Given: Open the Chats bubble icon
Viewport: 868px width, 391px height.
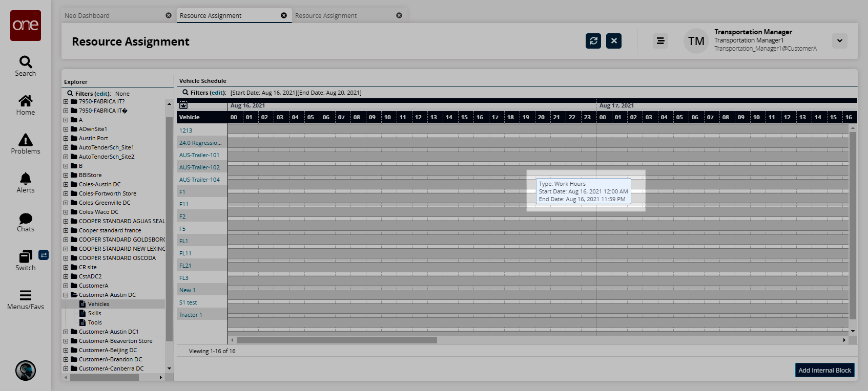Looking at the screenshot, I should click(26, 219).
